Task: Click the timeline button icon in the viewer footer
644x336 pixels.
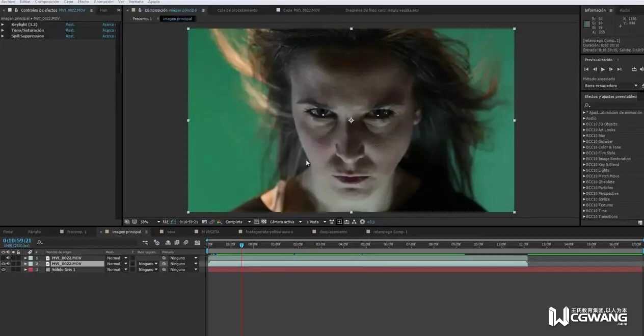Action: (x=347, y=222)
